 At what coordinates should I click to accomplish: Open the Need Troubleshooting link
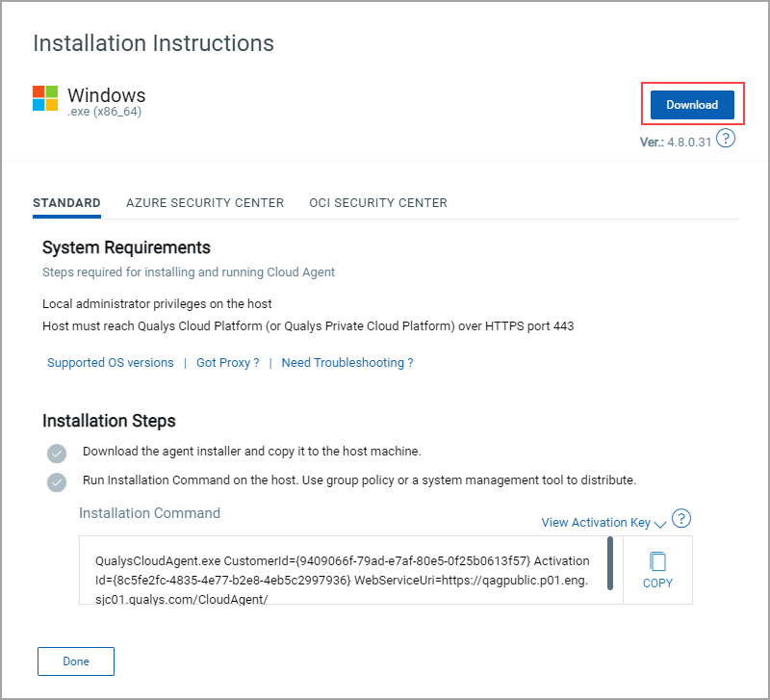[x=347, y=363]
